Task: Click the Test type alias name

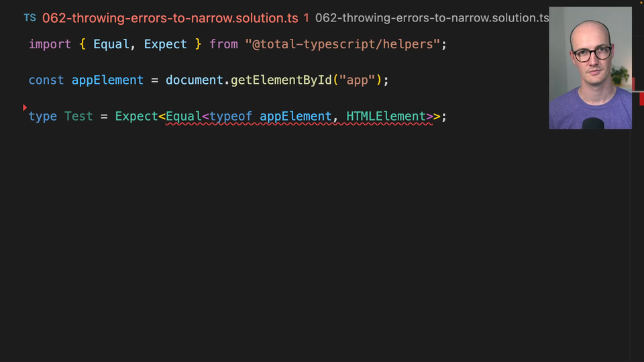Action: tap(78, 117)
